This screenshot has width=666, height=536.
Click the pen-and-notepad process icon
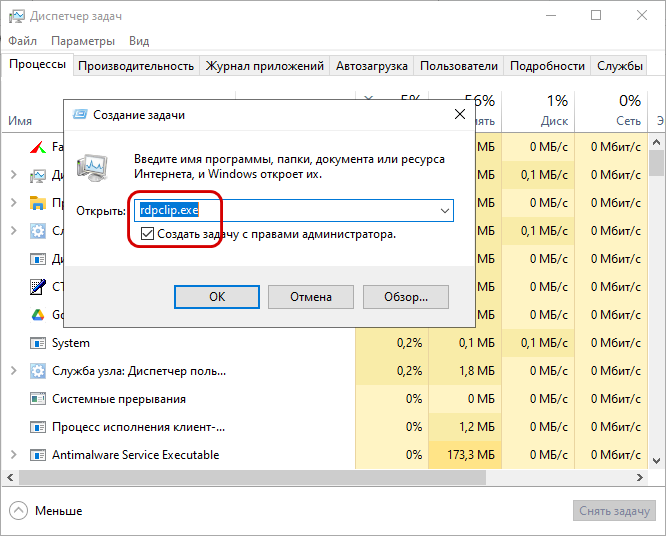[37, 287]
